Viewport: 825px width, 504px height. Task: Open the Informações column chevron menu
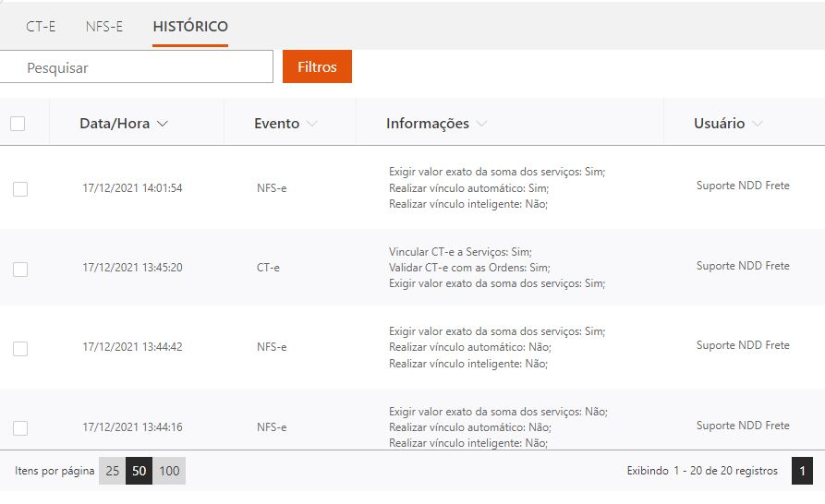[481, 124]
